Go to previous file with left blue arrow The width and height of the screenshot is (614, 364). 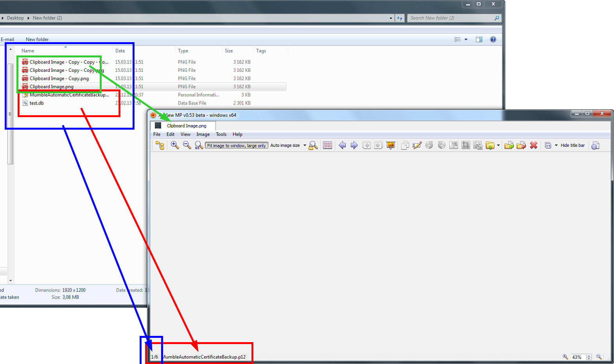coord(342,145)
